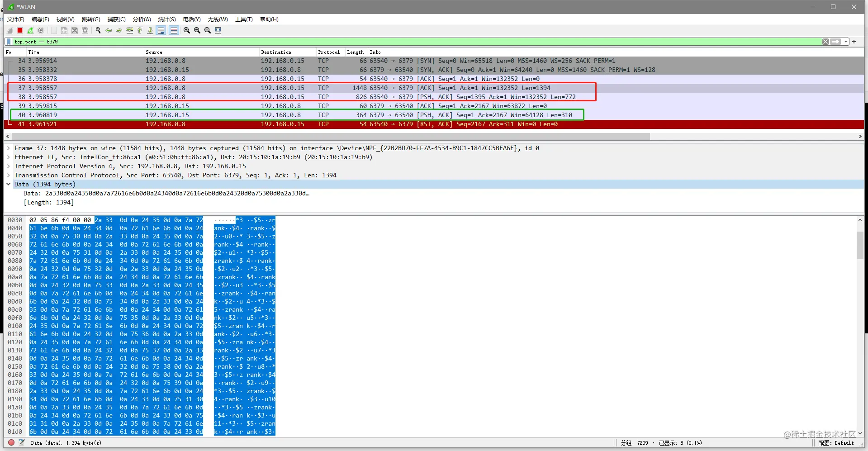Image resolution: width=868 pixels, height=451 pixels.
Task: Open the display filter bookmark button
Action: (x=9, y=42)
